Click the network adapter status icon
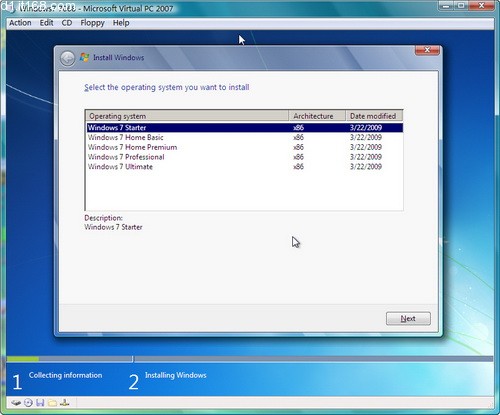 coord(65,403)
